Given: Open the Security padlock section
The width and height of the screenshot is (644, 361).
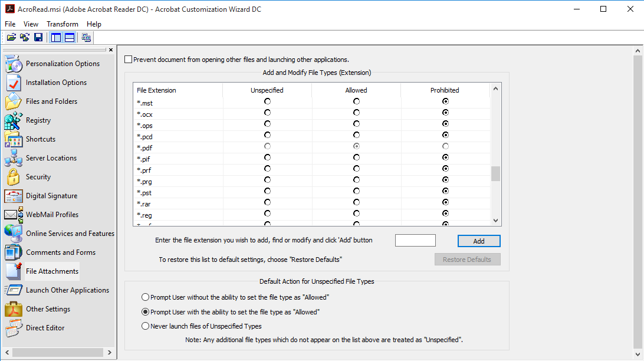Looking at the screenshot, I should click(38, 177).
